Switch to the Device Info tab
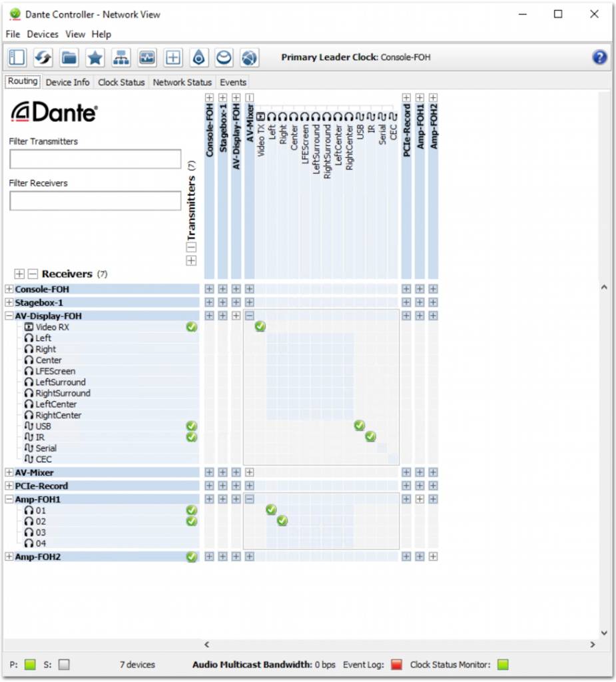 [x=67, y=82]
